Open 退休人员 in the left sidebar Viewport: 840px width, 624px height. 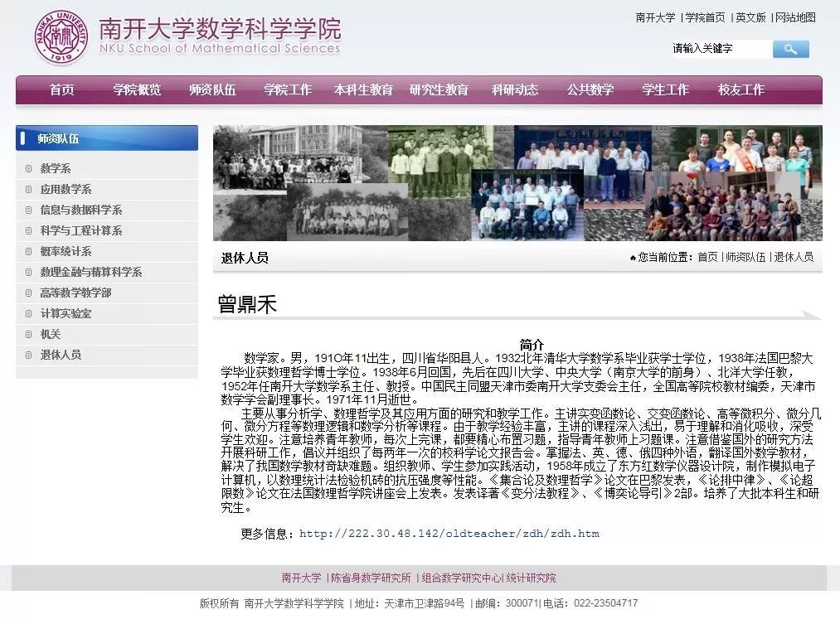click(61, 355)
